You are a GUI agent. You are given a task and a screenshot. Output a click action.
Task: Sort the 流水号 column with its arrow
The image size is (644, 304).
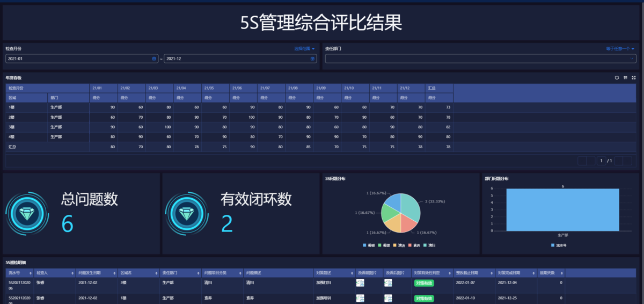[x=31, y=273]
